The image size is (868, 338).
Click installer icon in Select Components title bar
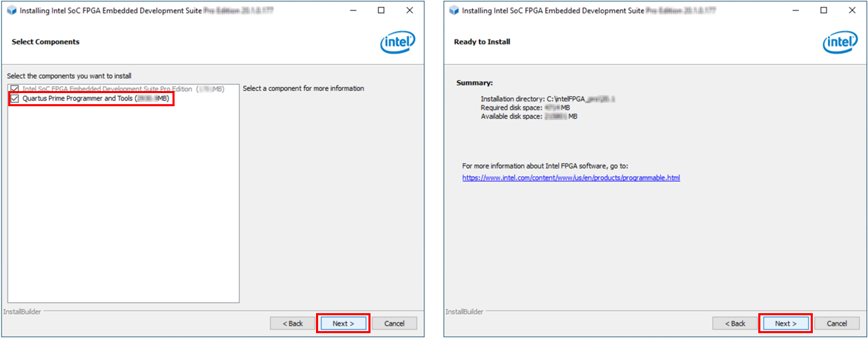pyautogui.click(x=11, y=11)
